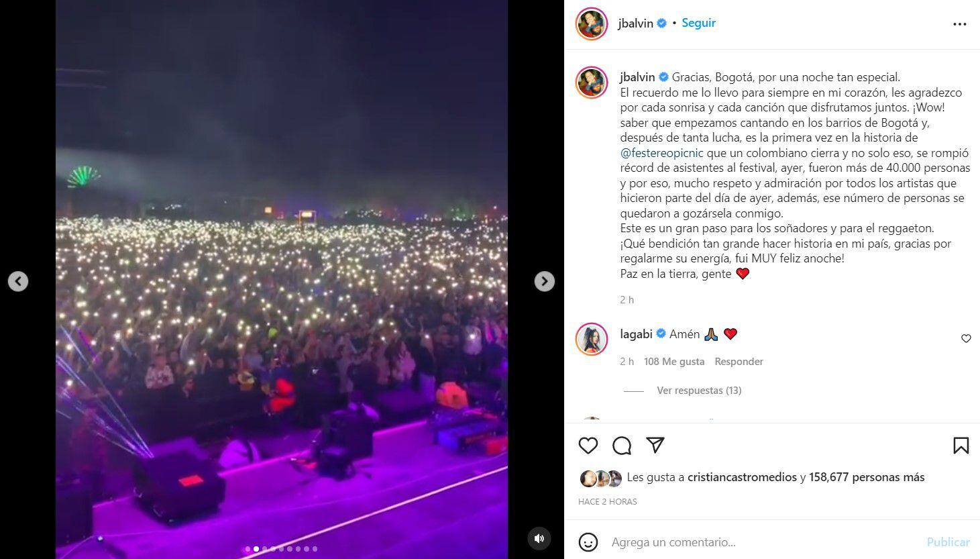Like the post with heart icon
The image size is (980, 559).
coord(588,446)
